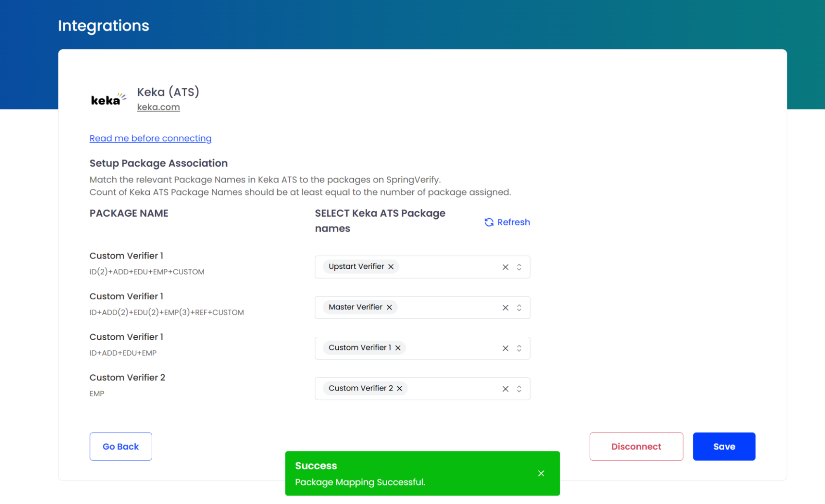
Task: Clear all selections in Upstart Verifier field
Action: pos(505,267)
